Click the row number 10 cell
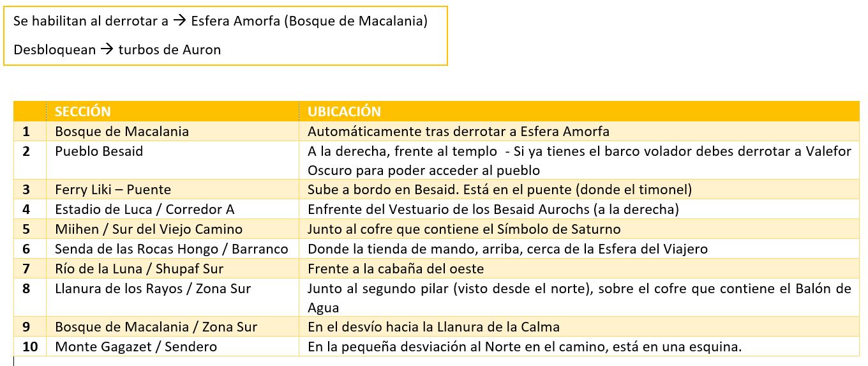This screenshot has width=868, height=366. pos(30,347)
